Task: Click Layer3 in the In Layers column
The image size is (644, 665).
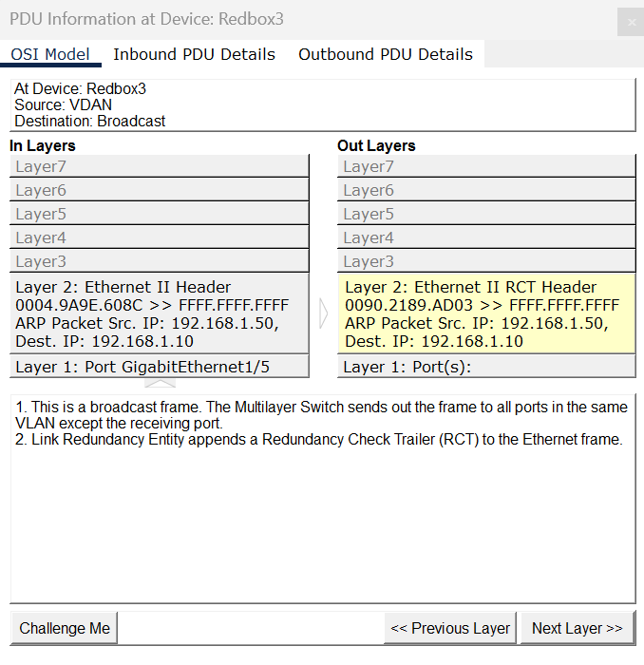Action: (160, 261)
